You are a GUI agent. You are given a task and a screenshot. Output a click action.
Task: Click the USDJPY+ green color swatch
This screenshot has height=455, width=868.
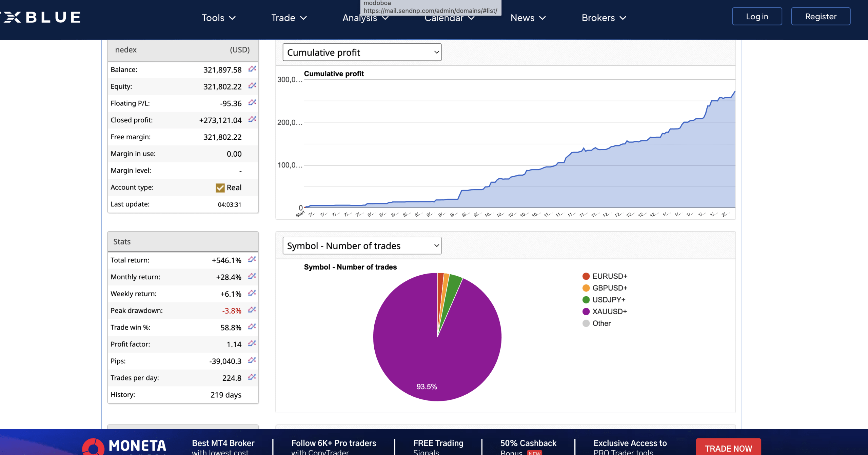586,300
